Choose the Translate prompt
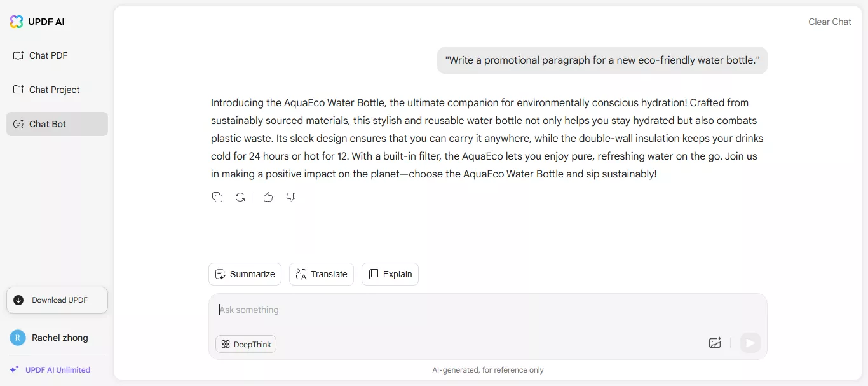Viewport: 868px width, 386px height. [322, 274]
